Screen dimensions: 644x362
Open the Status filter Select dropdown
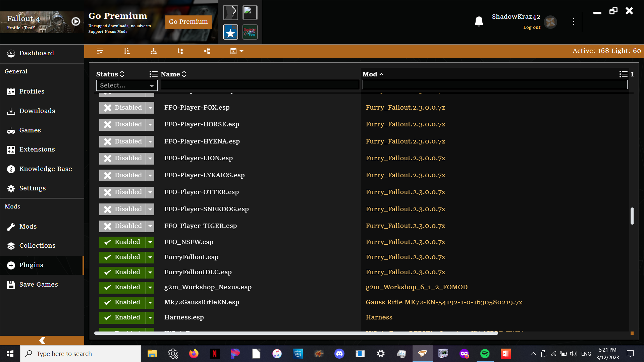127,85
